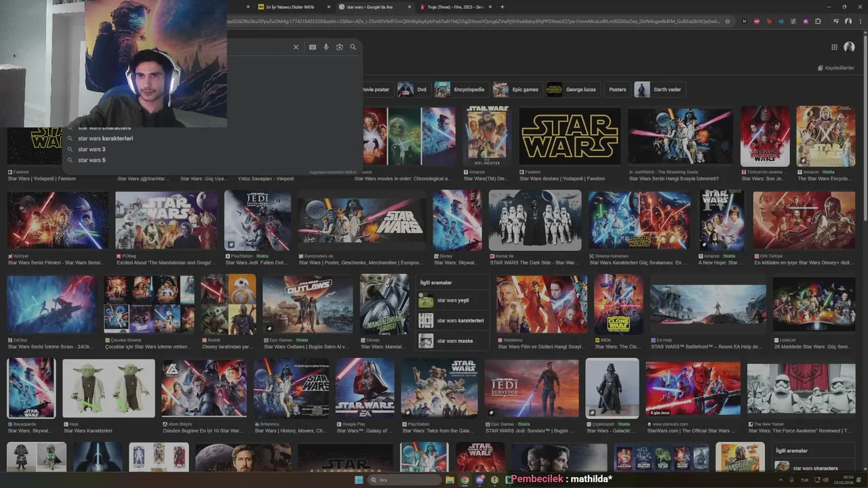Open the browser extensions puzzle icon

point(818,22)
